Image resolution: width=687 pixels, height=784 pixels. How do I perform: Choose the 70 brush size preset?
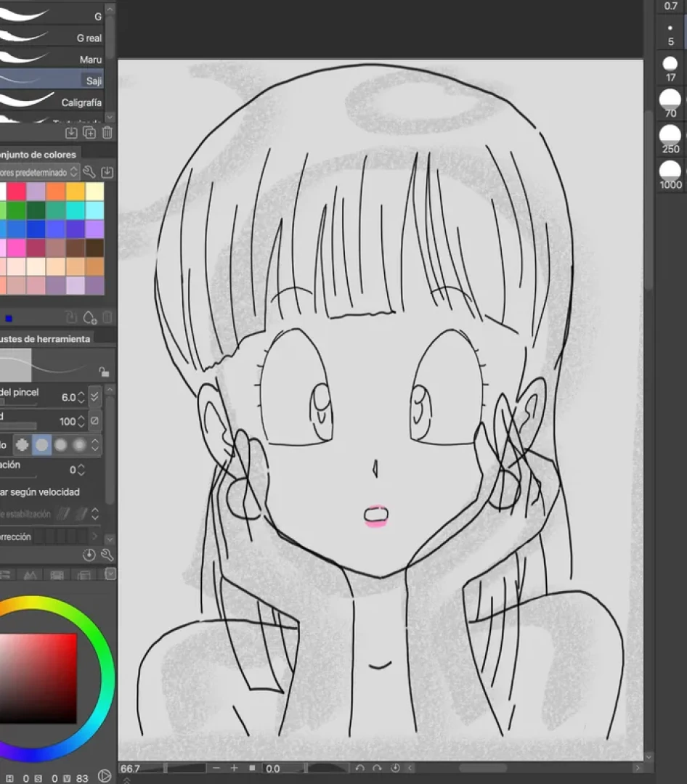pyautogui.click(x=670, y=104)
